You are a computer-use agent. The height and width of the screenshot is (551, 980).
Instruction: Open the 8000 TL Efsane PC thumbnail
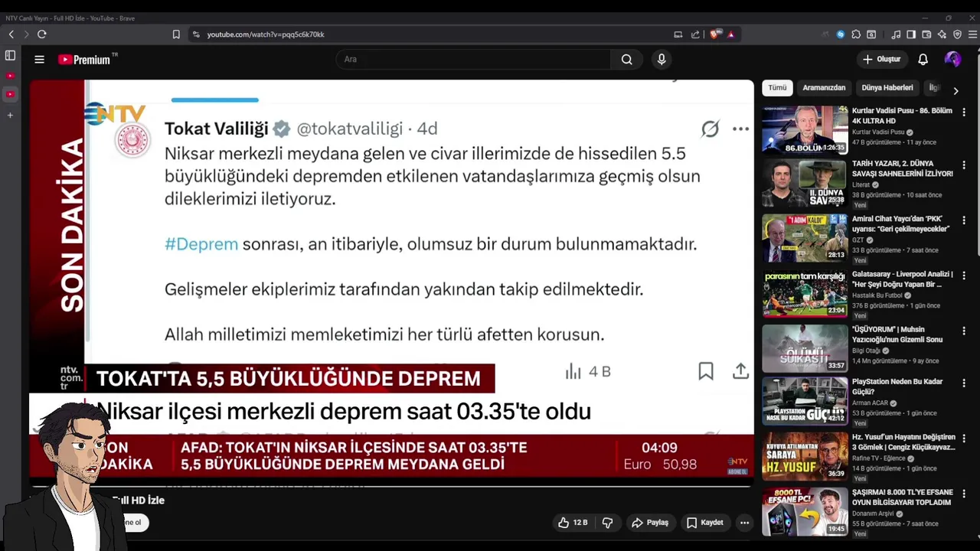pos(805,511)
